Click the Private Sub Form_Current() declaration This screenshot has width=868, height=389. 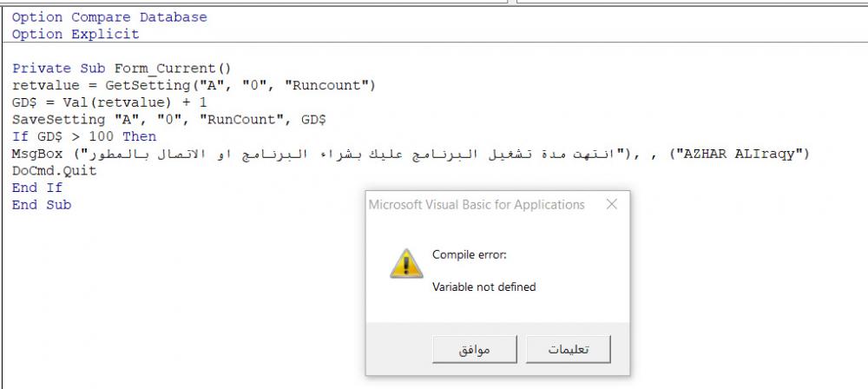coord(122,69)
